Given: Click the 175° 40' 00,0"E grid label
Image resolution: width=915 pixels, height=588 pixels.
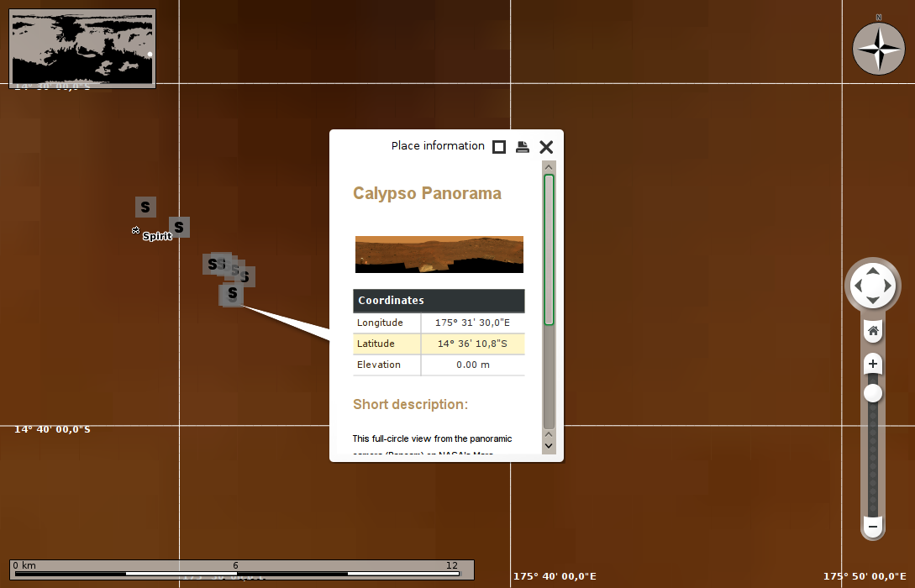Looking at the screenshot, I should [555, 576].
